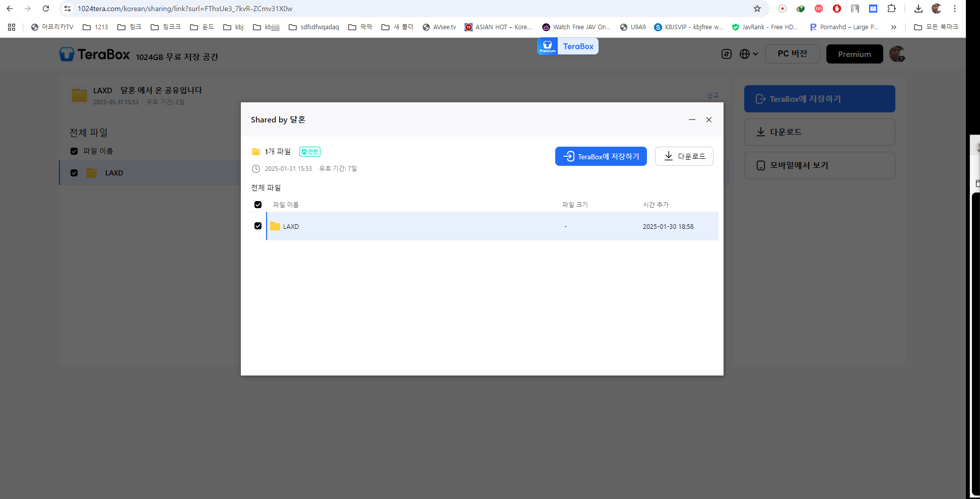Screen dimensions: 980x499
Task: Bookmark this page with the star icon
Action: click(x=757, y=9)
